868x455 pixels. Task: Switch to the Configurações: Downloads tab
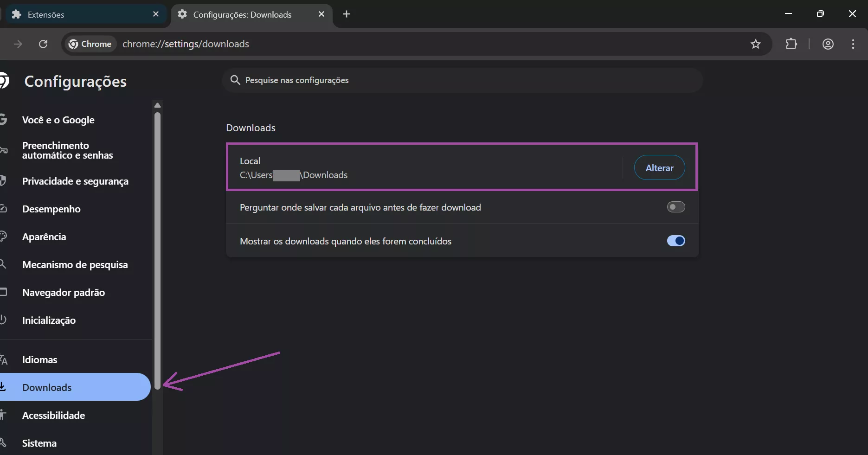coord(241,14)
